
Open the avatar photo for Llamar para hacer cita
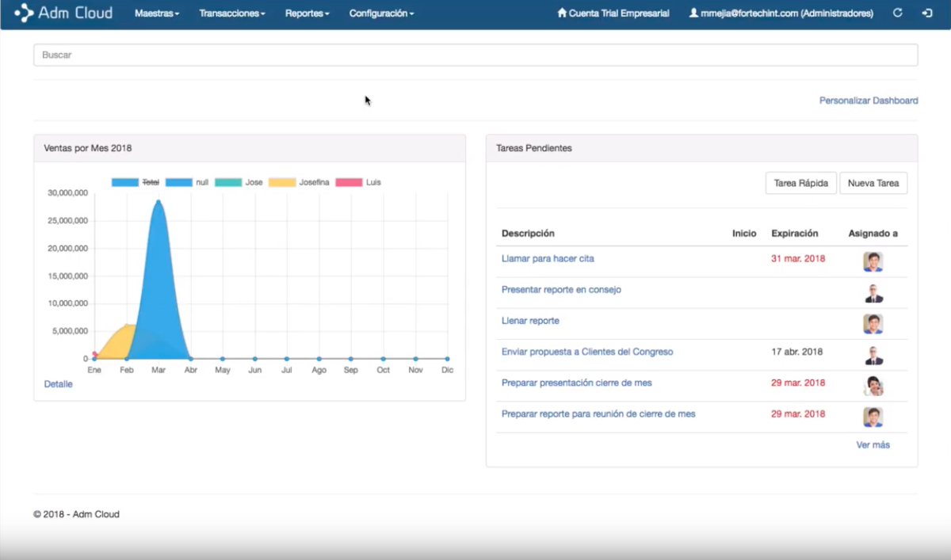tap(873, 261)
